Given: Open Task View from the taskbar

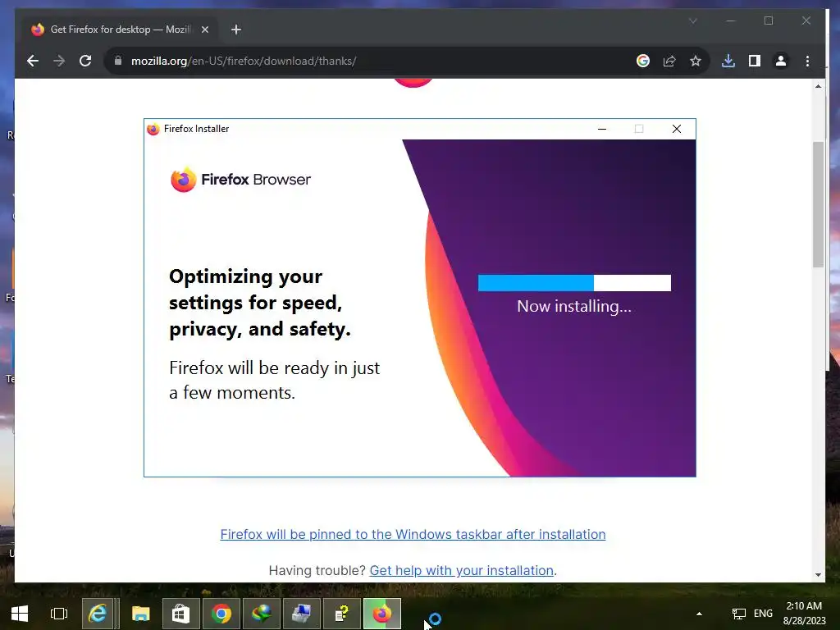Looking at the screenshot, I should click(x=59, y=614).
